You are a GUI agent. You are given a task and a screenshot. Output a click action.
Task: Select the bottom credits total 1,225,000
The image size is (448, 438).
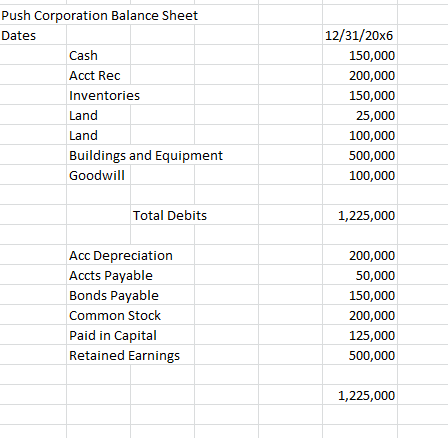pos(367,396)
